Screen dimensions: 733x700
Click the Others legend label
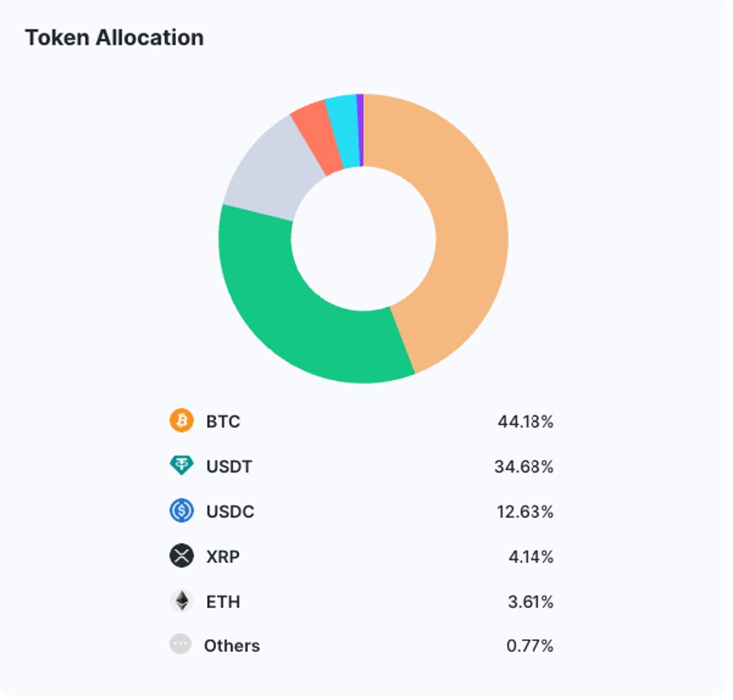click(x=232, y=646)
